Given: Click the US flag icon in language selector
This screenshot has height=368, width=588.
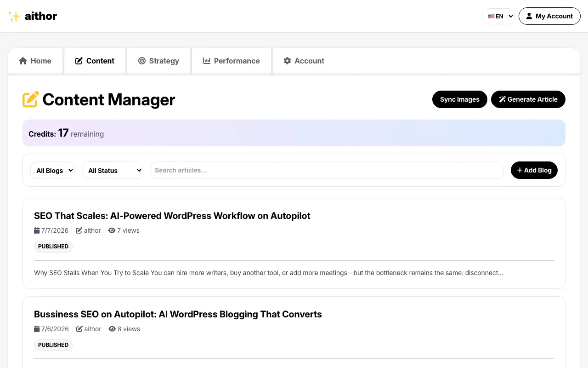Looking at the screenshot, I should (491, 16).
